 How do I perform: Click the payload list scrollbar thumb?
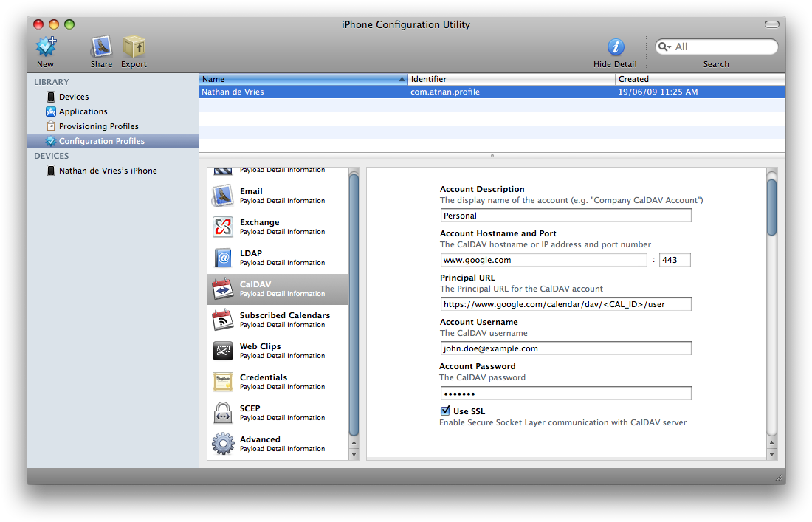point(354,306)
